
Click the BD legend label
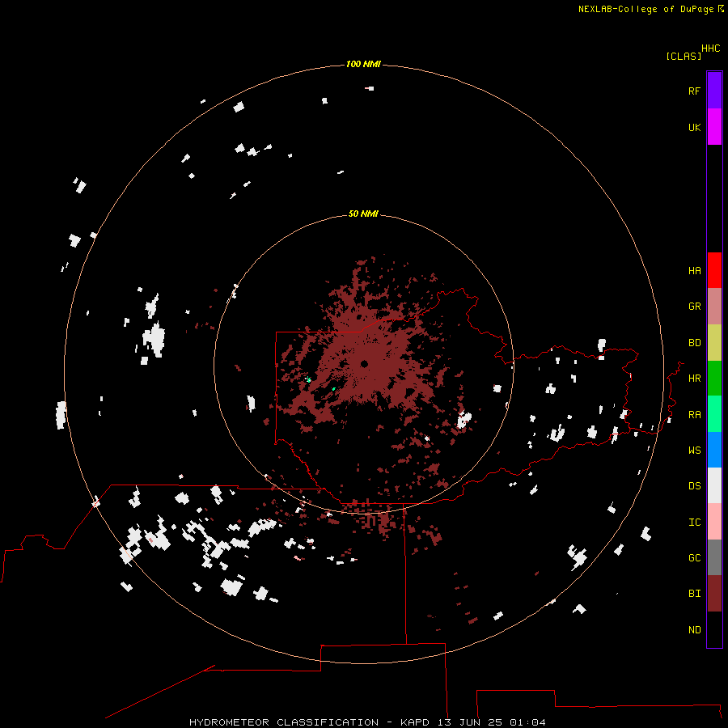tap(695, 343)
